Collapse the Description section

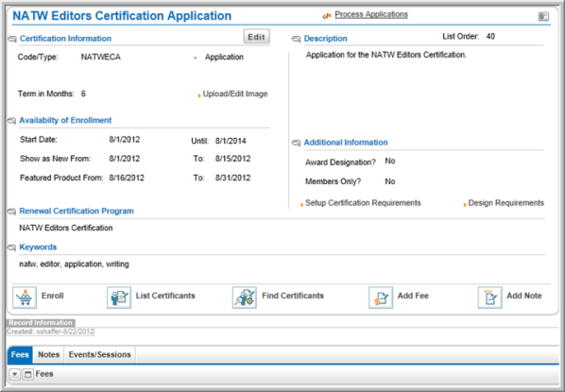point(296,39)
